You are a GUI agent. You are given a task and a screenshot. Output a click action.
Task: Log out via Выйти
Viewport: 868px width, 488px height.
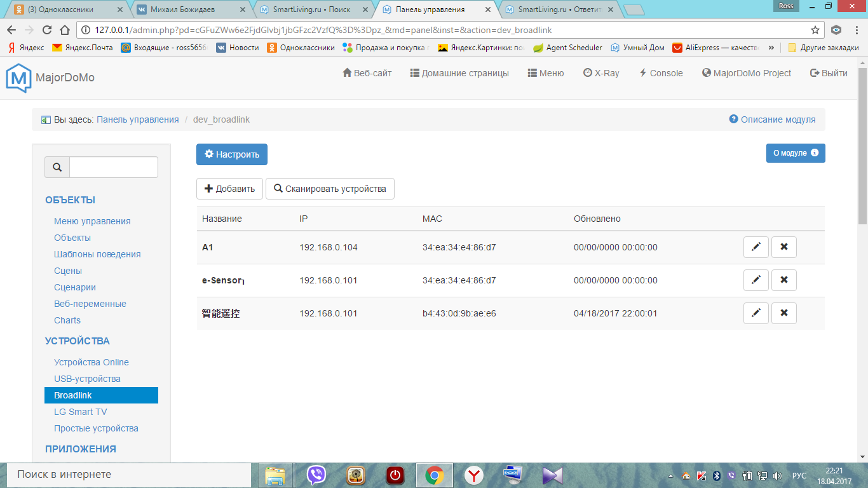pos(829,73)
